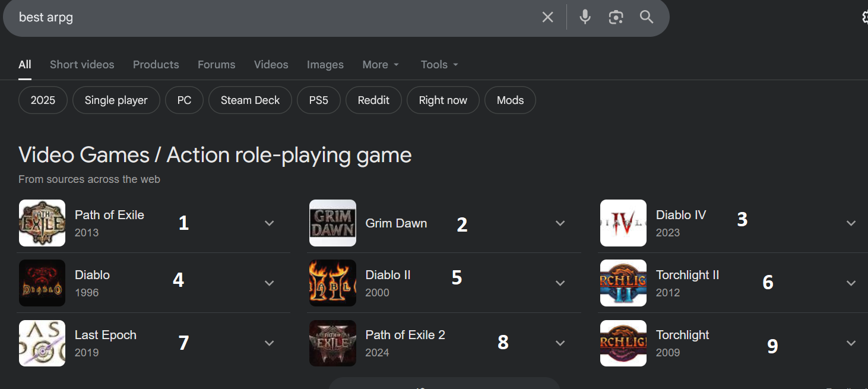Open the Torchlight 2009 logo thumbnail
Image resolution: width=868 pixels, height=389 pixels.
click(x=623, y=343)
